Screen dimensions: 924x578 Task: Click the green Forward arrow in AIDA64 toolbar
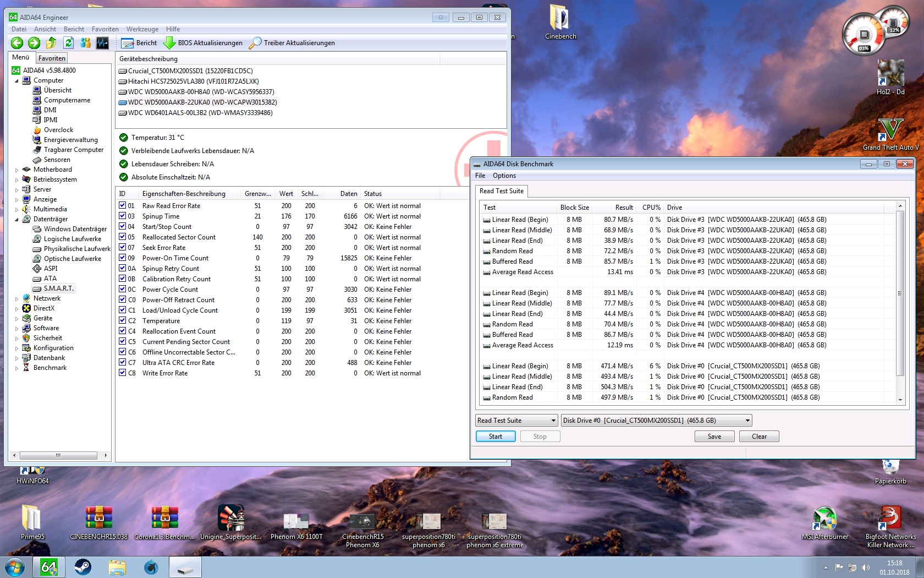coord(34,43)
